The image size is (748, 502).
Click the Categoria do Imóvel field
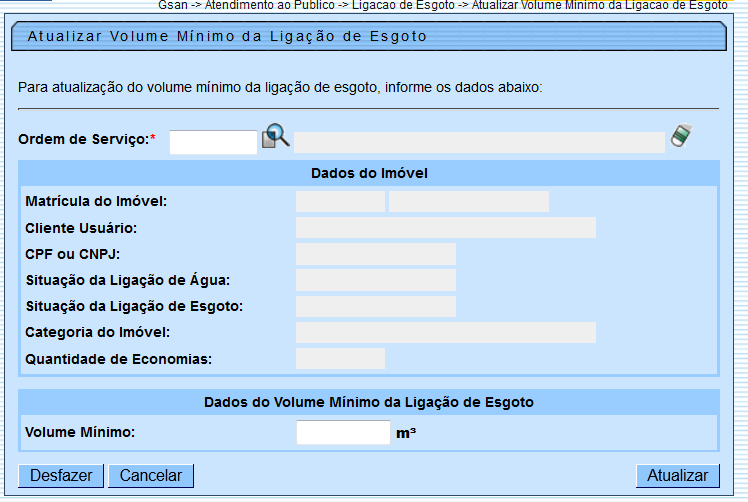coord(446,333)
